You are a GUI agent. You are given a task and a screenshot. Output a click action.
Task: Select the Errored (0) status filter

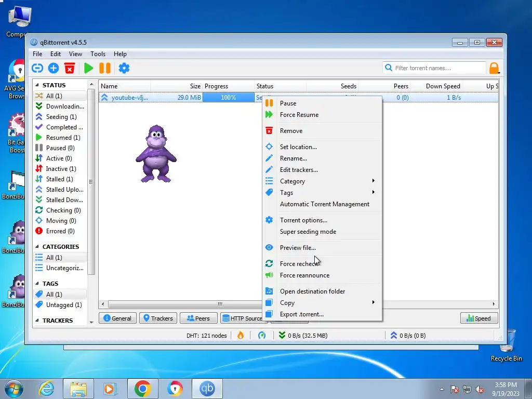click(x=60, y=231)
